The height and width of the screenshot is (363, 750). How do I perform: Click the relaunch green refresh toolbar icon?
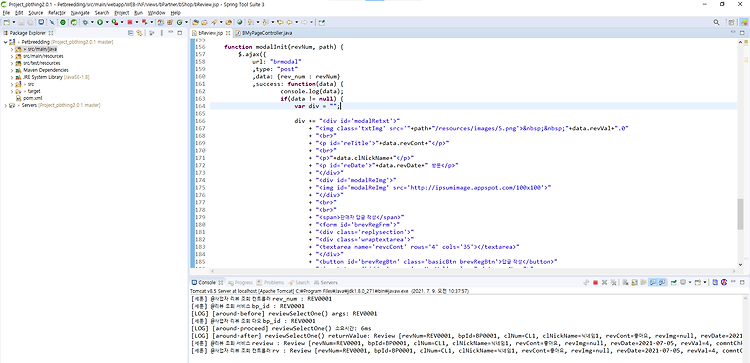coord(74,22)
